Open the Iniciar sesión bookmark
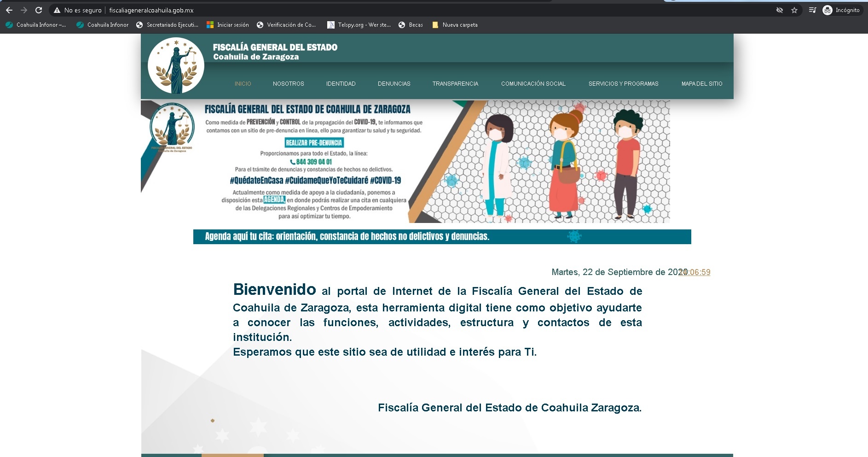868x457 pixels. [228, 25]
